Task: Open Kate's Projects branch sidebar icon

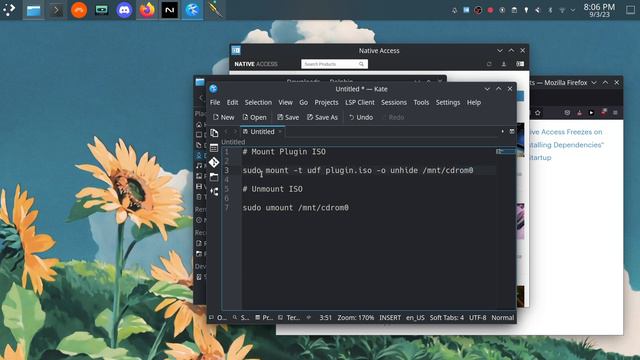Action: [x=214, y=192]
